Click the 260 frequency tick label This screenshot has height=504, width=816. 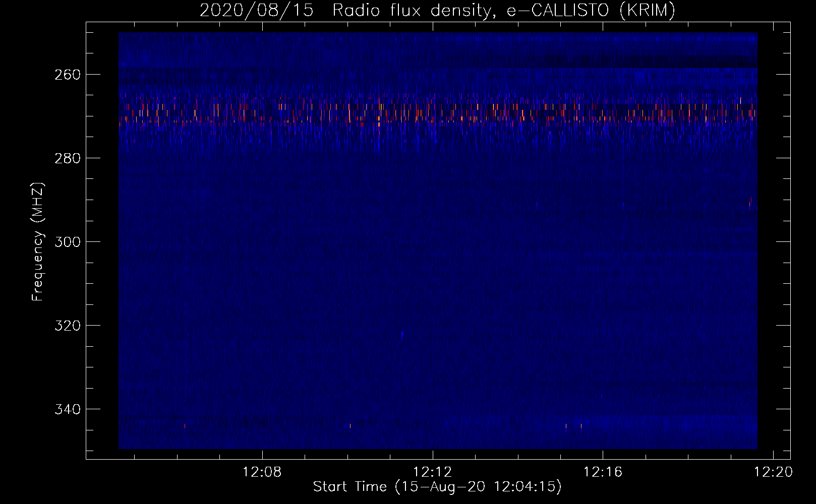coord(68,75)
